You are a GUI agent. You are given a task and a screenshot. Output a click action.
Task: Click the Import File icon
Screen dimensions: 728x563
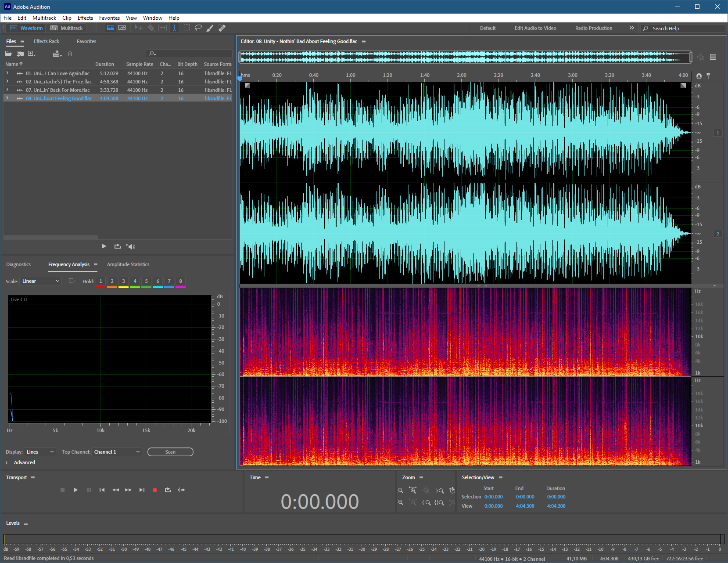[x=20, y=54]
